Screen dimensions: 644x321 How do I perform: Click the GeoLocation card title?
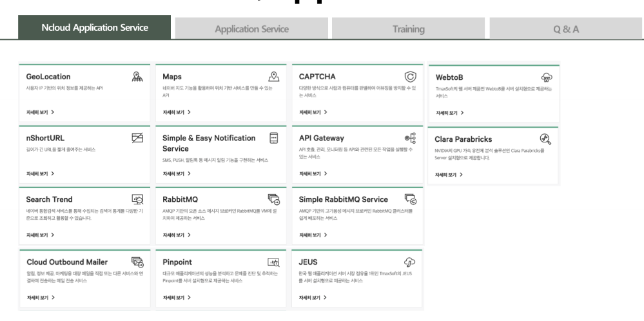[48, 77]
